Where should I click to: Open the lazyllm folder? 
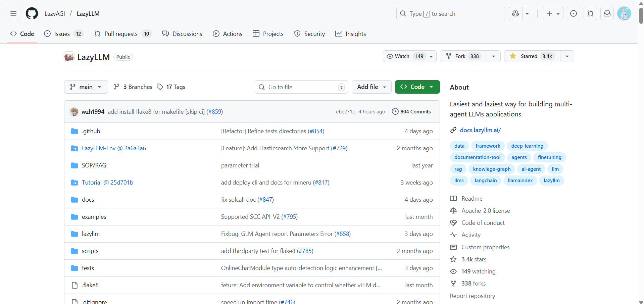click(91, 234)
